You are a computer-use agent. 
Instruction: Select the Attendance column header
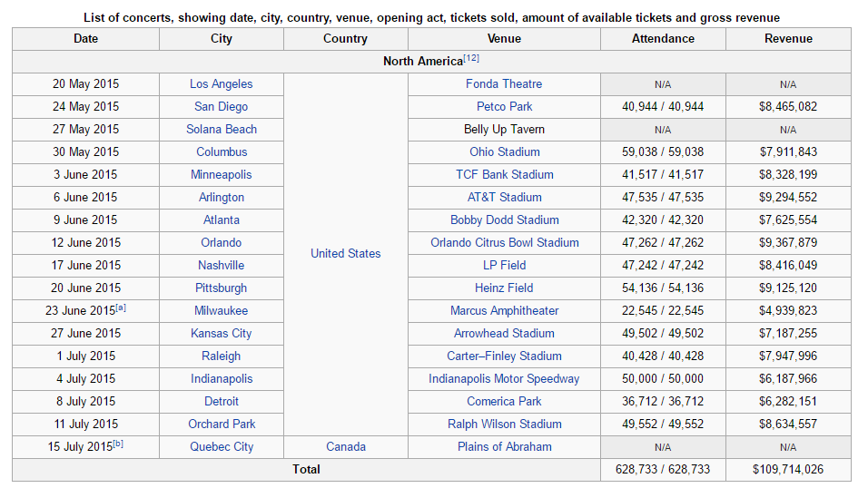(663, 39)
